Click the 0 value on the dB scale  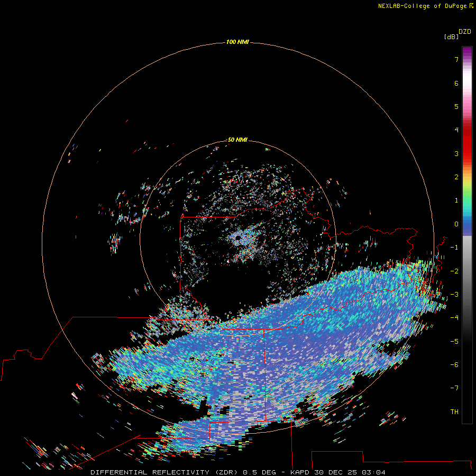pos(456,224)
